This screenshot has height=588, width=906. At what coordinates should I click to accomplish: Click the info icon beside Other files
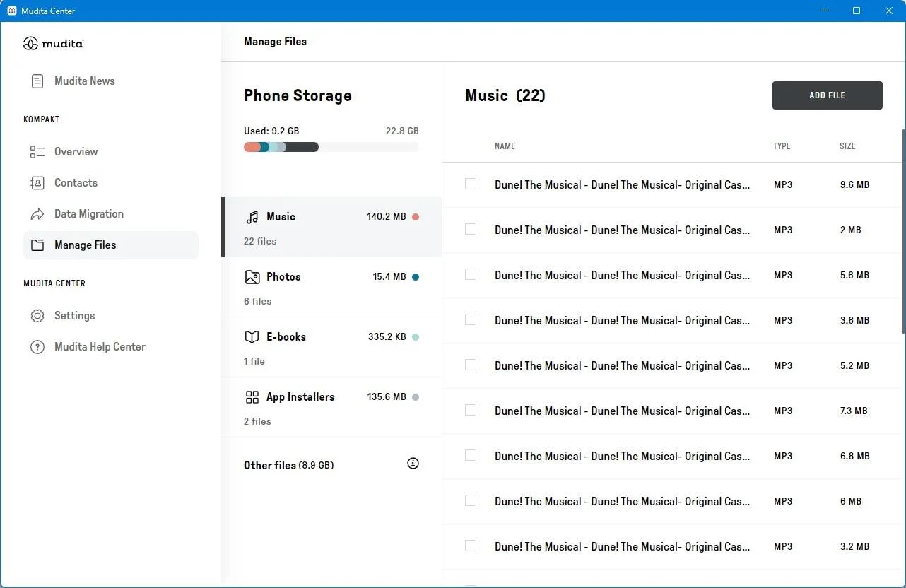(413, 463)
